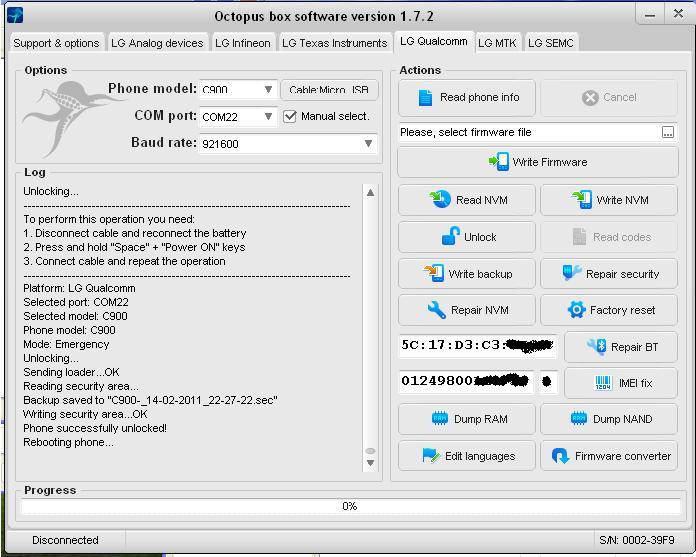This screenshot has width=696, height=557.
Task: Click log line starting 'Backup saved to'
Action: point(150,400)
